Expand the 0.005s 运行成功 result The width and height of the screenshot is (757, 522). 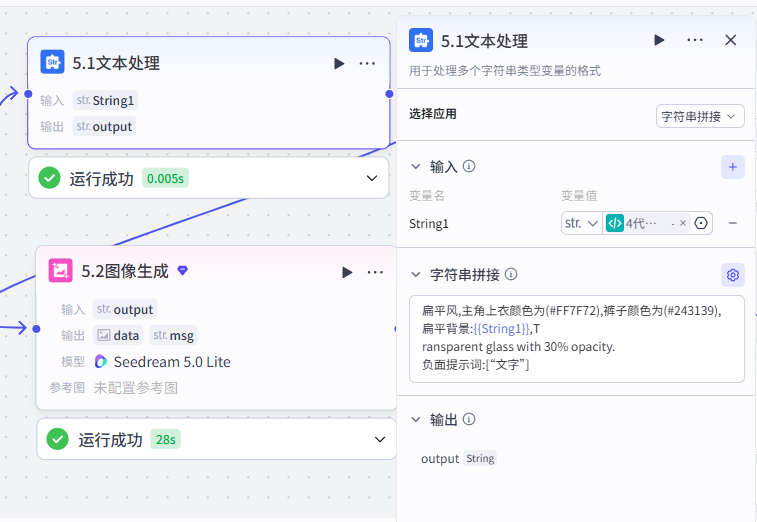(x=372, y=178)
